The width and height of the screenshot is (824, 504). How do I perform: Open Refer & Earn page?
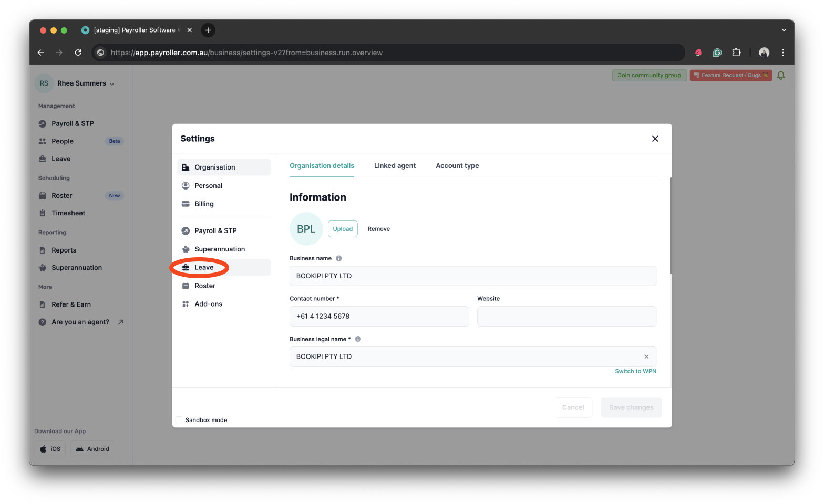click(71, 304)
